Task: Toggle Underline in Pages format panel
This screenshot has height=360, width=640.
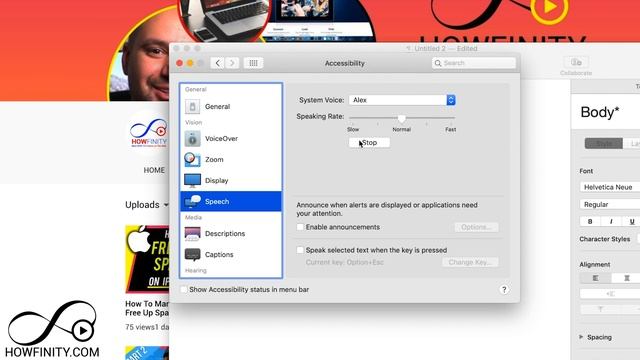Action: click(631, 221)
